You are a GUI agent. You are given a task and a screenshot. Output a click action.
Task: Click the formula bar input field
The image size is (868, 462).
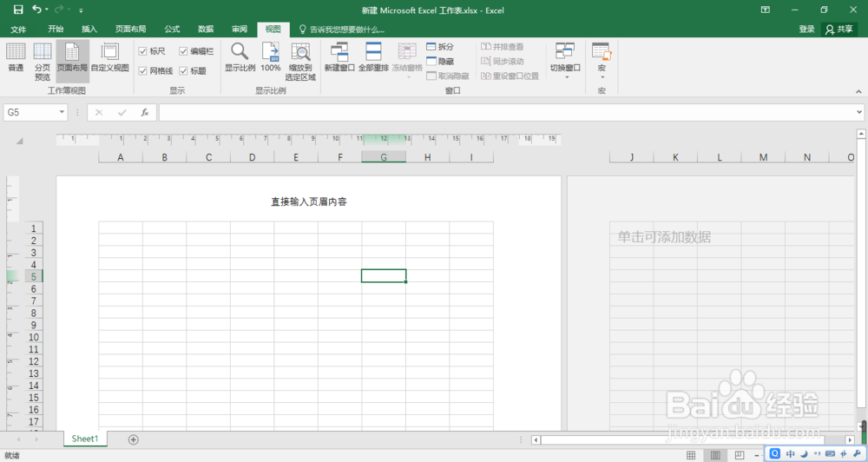coord(507,112)
